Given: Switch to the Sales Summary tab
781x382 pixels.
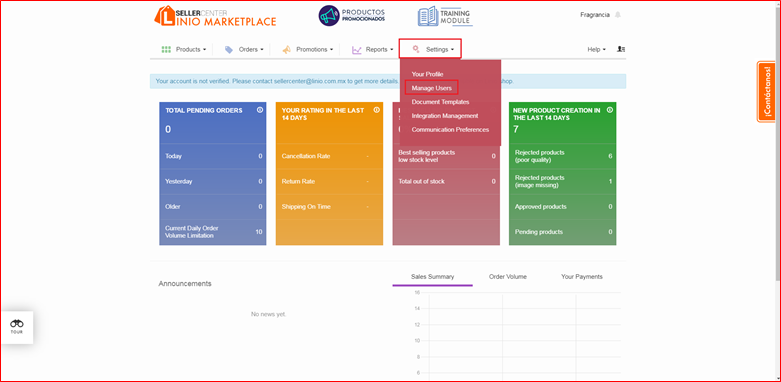Looking at the screenshot, I should pyautogui.click(x=432, y=277).
